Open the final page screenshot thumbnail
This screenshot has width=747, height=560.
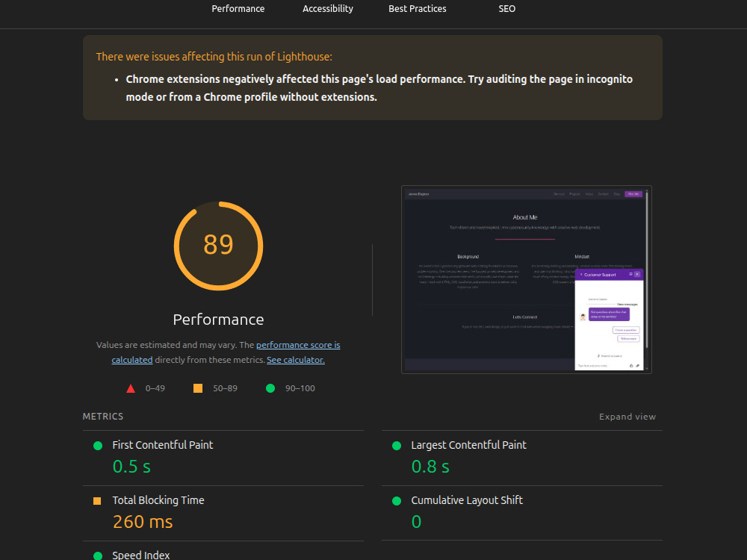(527, 279)
